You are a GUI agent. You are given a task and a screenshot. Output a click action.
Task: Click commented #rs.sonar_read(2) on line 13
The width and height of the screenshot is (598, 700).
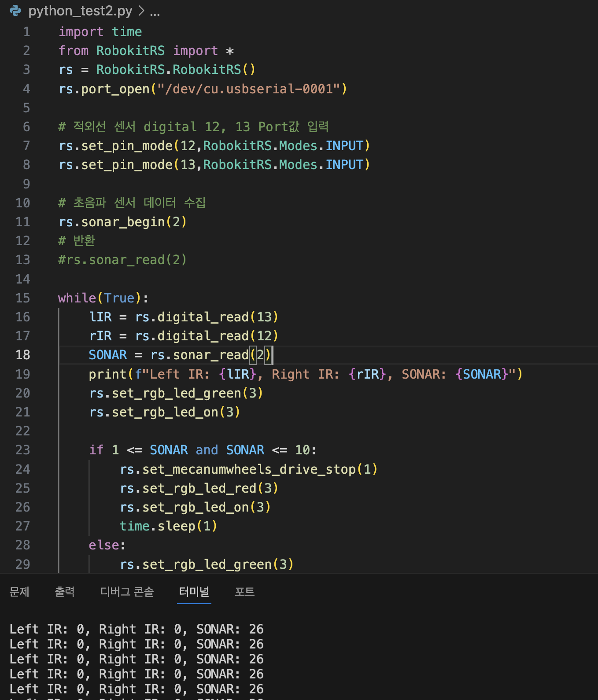[122, 260]
